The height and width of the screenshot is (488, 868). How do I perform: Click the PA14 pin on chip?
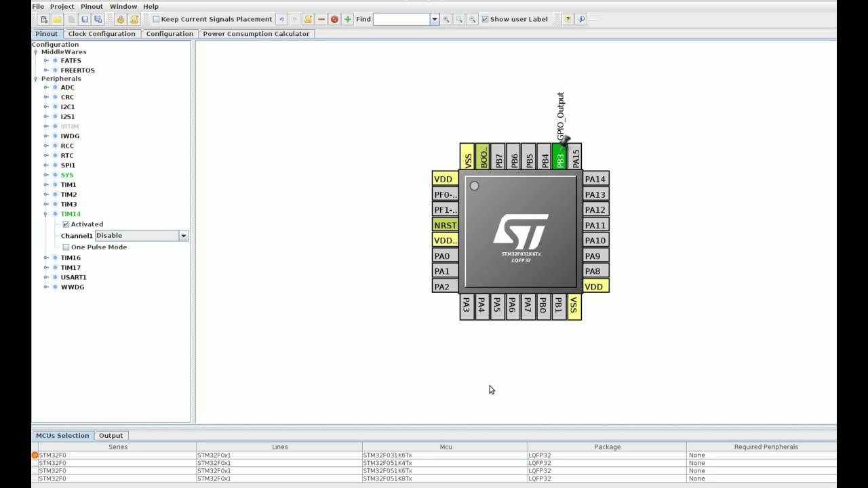[595, 179]
